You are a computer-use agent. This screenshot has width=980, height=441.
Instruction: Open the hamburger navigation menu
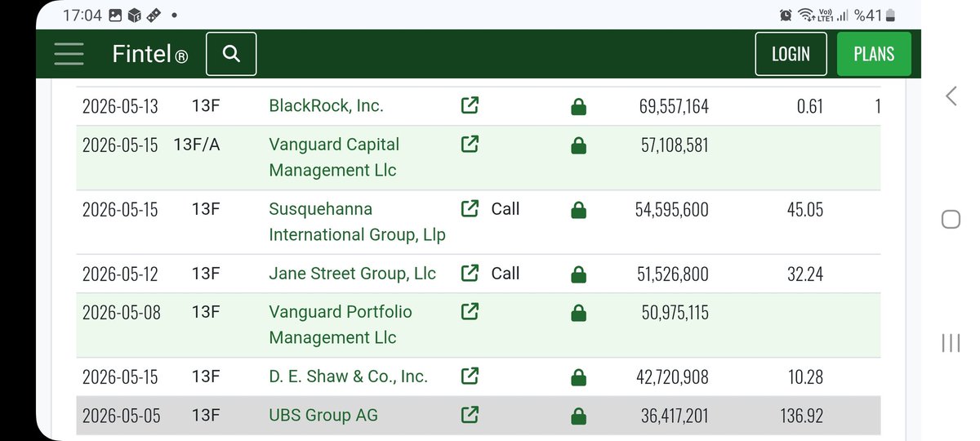pos(69,54)
